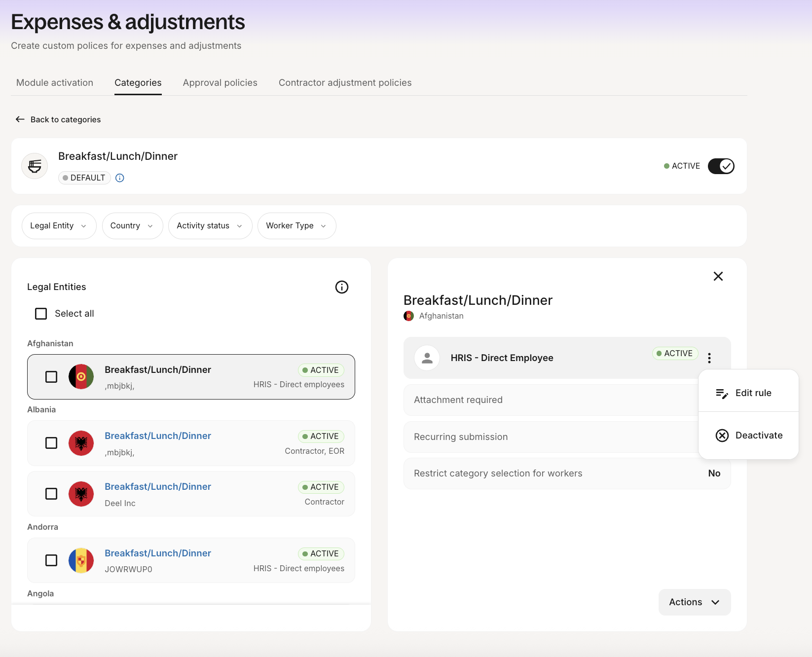Image resolution: width=812 pixels, height=657 pixels.
Task: Tick the checkbox for the Andorra JOWRWUP0 row
Action: coord(51,560)
